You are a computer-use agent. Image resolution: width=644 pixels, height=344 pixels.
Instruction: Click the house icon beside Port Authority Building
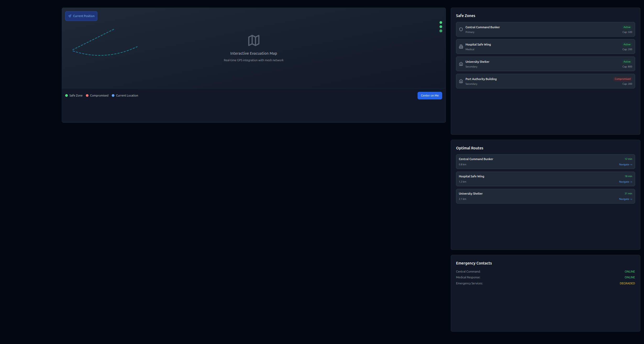click(x=461, y=81)
